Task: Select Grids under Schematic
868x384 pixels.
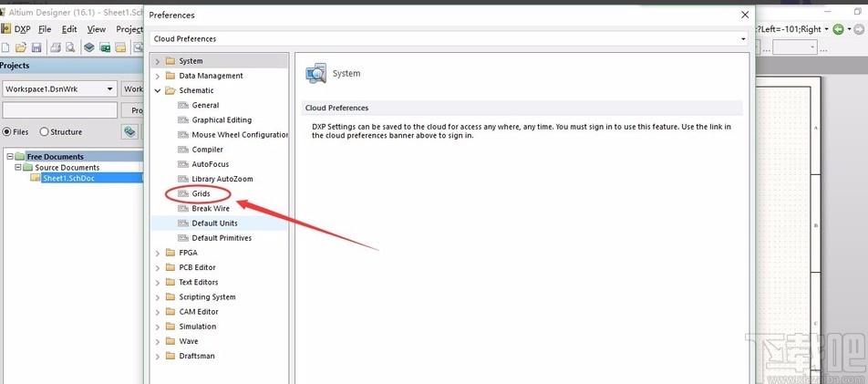Action: 201,194
